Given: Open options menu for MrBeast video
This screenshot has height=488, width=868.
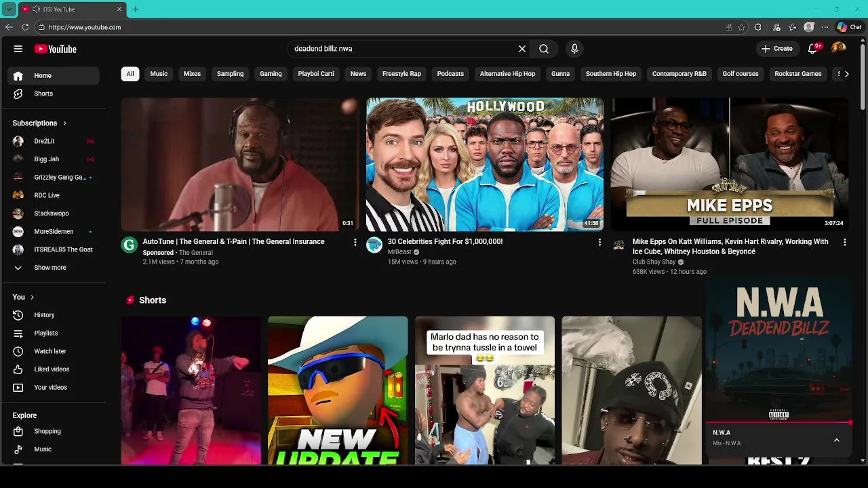Looking at the screenshot, I should tap(599, 242).
